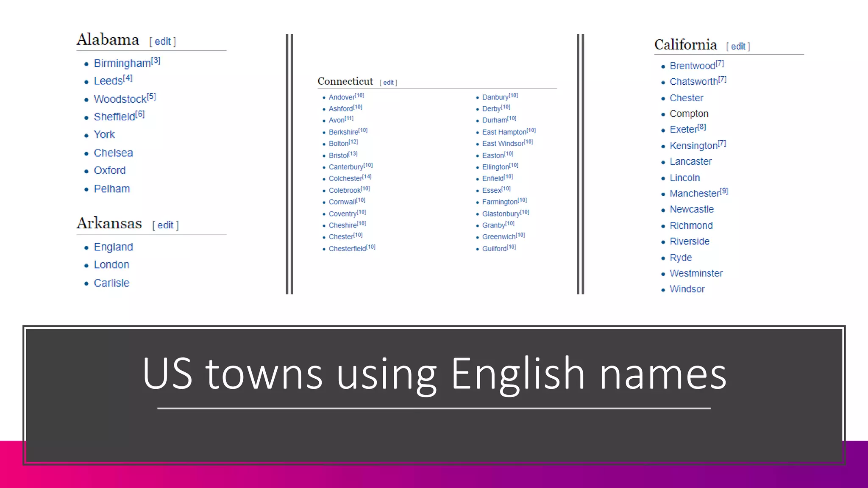This screenshot has height=488, width=868.
Task: Click the California edit link
Action: click(x=738, y=47)
